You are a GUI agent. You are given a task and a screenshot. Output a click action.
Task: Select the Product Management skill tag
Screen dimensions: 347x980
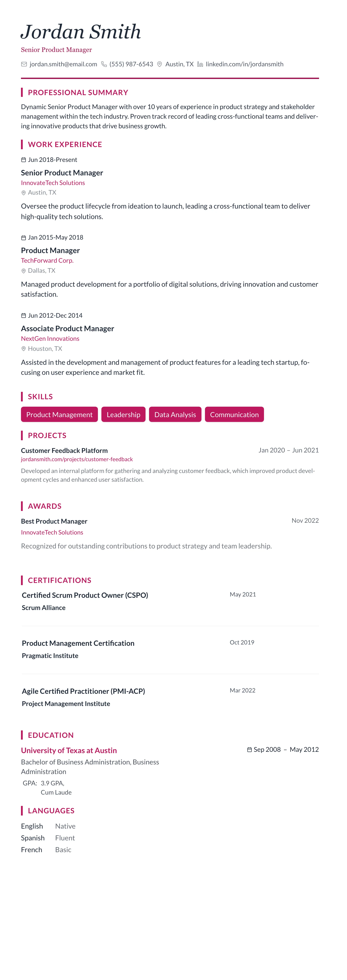click(59, 415)
